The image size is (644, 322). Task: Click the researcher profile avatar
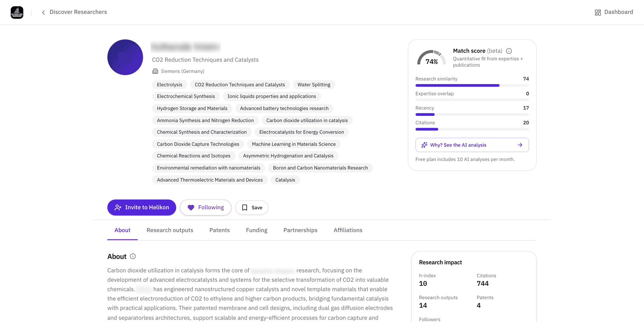click(125, 57)
